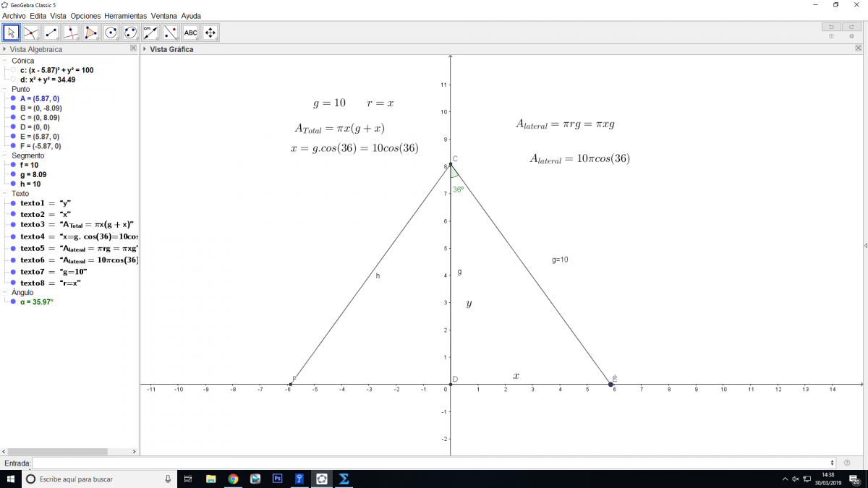Hide the angle α = 35.97° object
The width and height of the screenshot is (868, 488).
click(13, 302)
